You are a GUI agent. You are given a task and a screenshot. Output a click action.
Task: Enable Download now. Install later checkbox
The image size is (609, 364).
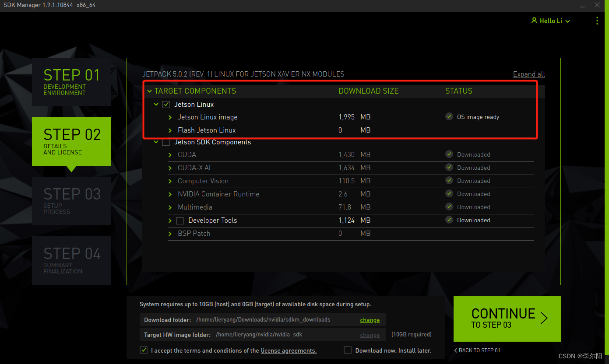tap(348, 350)
